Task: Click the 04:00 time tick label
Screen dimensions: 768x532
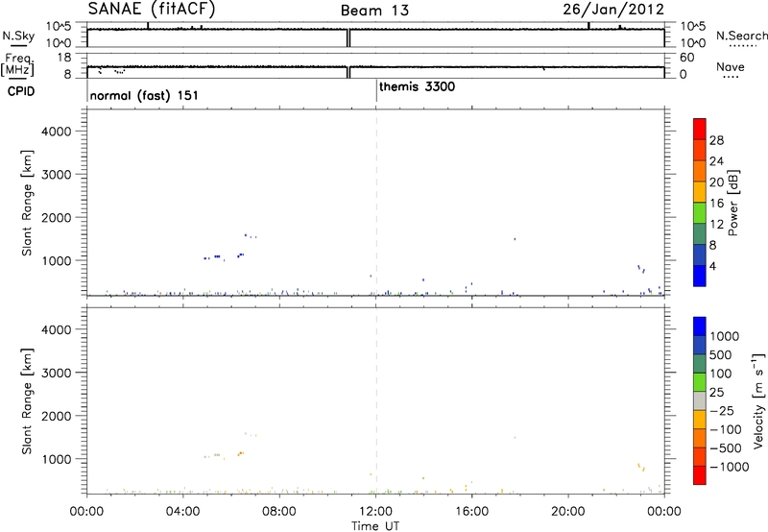Action: pyautogui.click(x=182, y=512)
